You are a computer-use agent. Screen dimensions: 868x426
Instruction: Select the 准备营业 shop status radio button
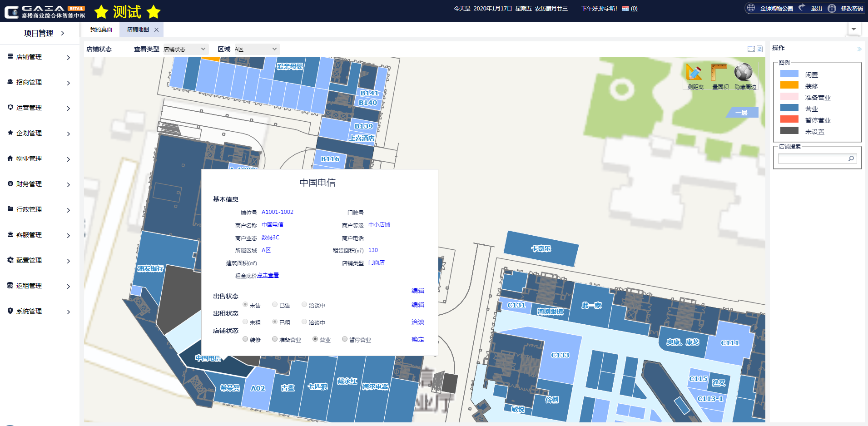click(275, 339)
